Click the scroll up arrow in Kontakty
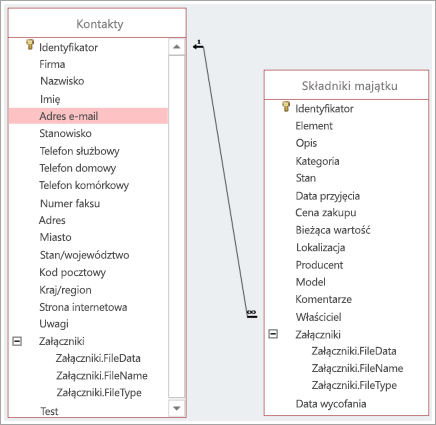This screenshot has height=425, width=436. click(x=177, y=47)
